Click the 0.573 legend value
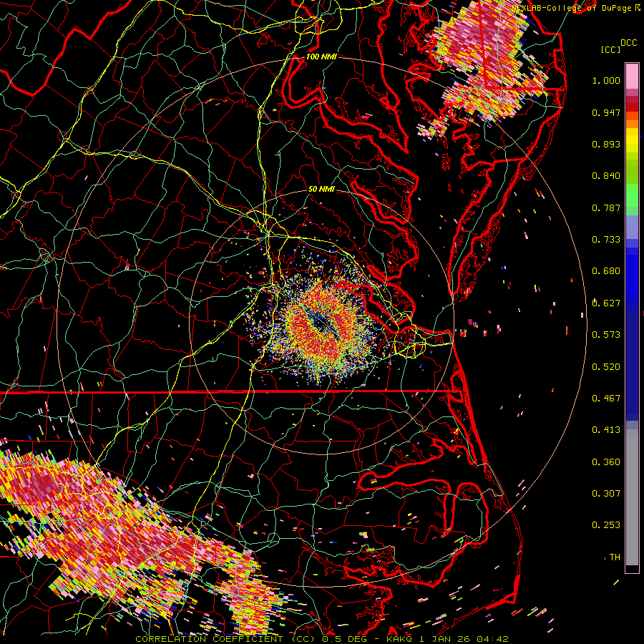644x644 pixels. (606, 335)
